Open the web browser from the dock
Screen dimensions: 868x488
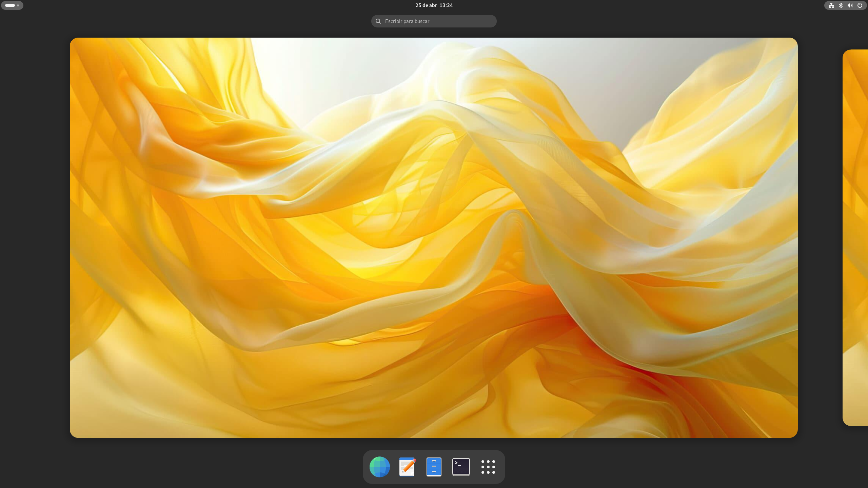tap(379, 467)
